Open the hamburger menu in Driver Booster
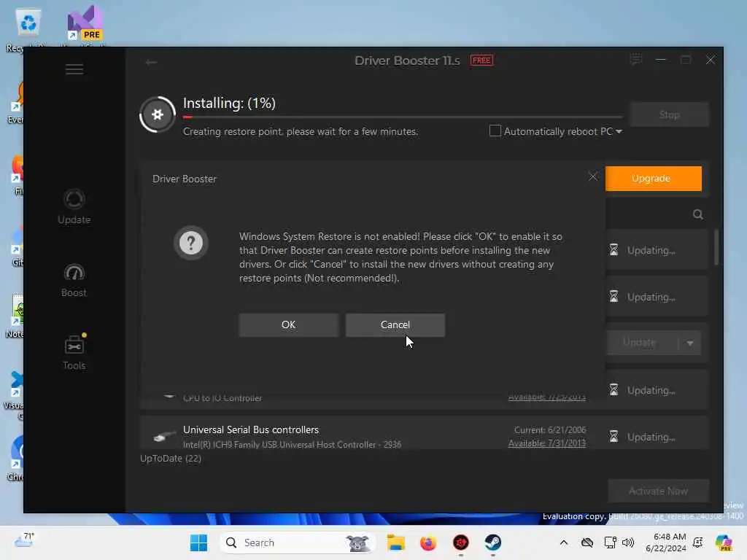 tap(74, 69)
